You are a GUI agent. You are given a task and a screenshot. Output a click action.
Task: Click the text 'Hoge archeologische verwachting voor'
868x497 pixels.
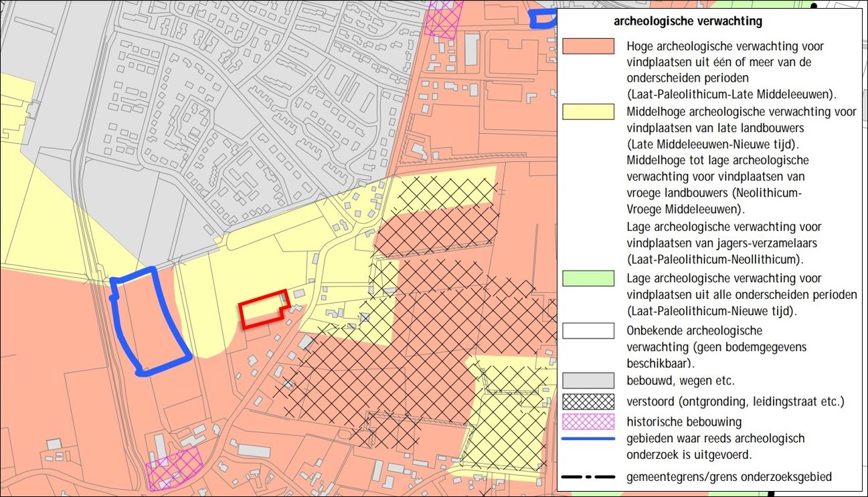coord(725,47)
